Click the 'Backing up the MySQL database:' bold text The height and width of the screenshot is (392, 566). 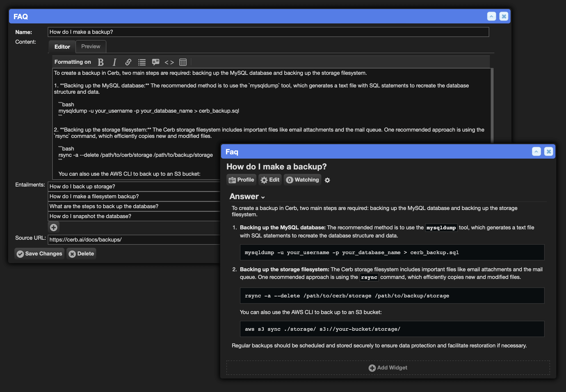click(x=283, y=228)
